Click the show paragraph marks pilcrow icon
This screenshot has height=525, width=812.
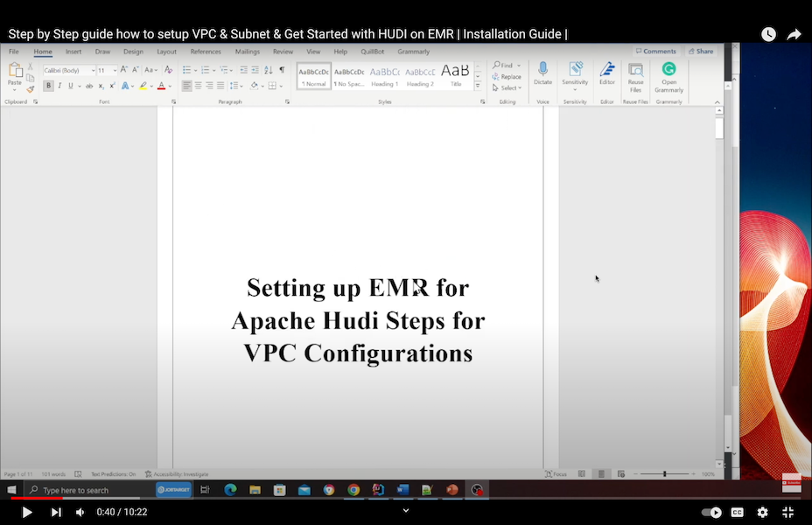(282, 70)
